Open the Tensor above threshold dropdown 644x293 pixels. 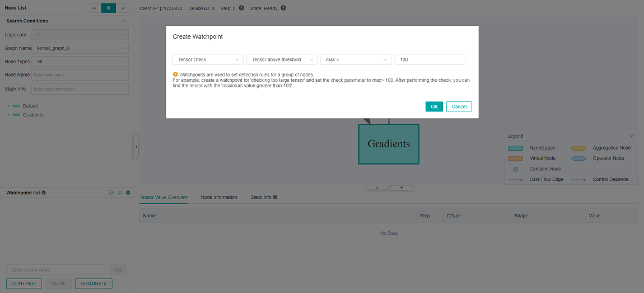point(282,59)
